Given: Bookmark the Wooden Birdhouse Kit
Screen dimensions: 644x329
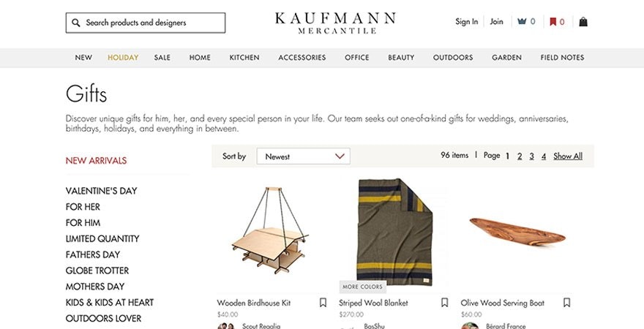Looking at the screenshot, I should pos(323,303).
